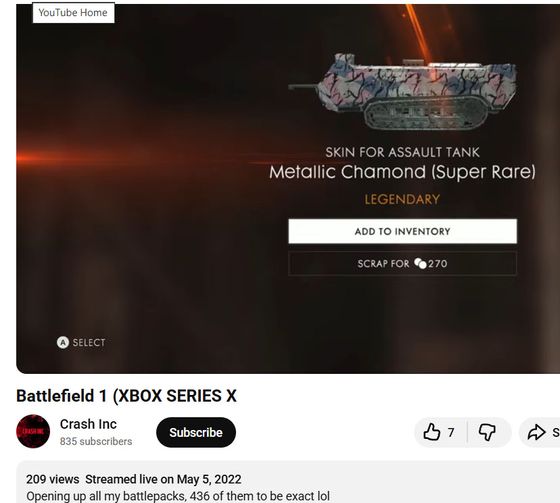This screenshot has width=560, height=503.
Task: Click the 7 likes count
Action: [451, 432]
